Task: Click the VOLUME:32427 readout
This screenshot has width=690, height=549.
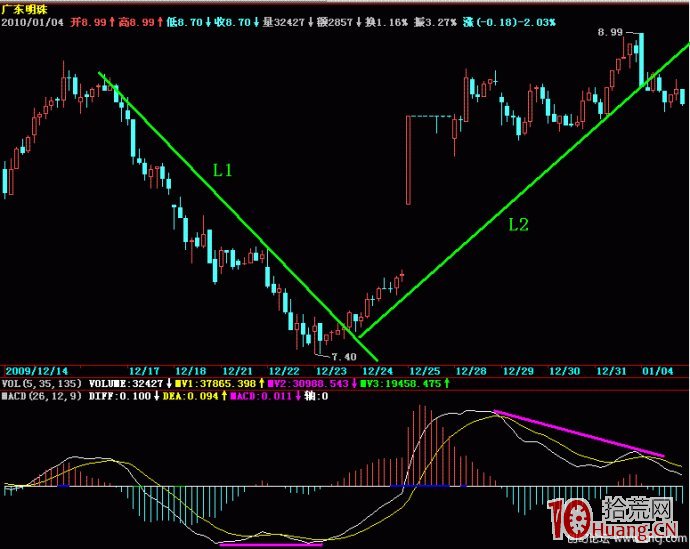Action: click(x=126, y=384)
